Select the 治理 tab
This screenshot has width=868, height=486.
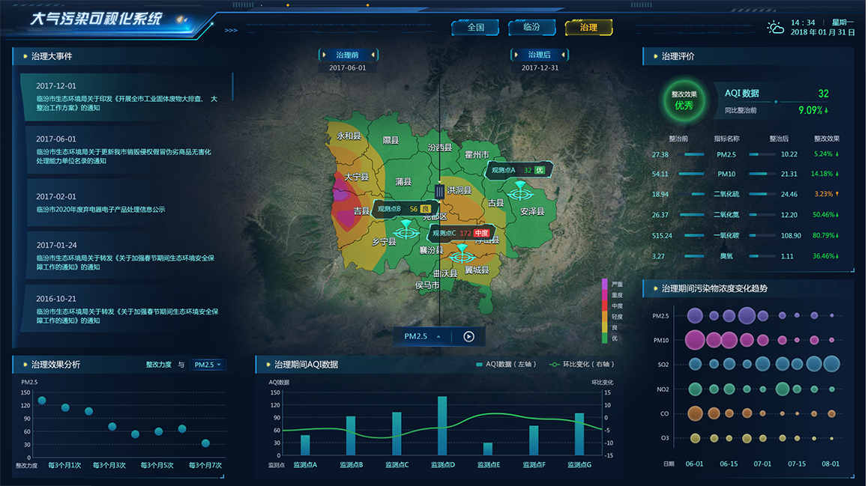[x=588, y=28]
